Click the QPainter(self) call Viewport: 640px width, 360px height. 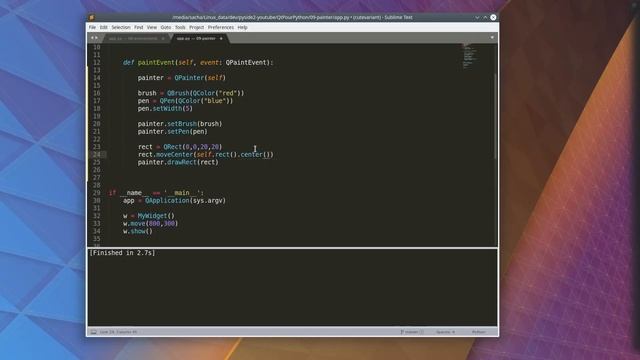click(x=200, y=78)
